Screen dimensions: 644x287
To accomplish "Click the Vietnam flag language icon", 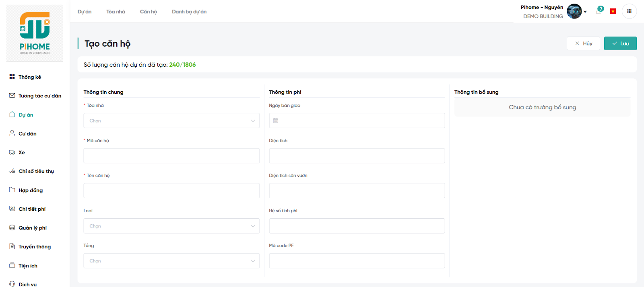I will 613,11.
